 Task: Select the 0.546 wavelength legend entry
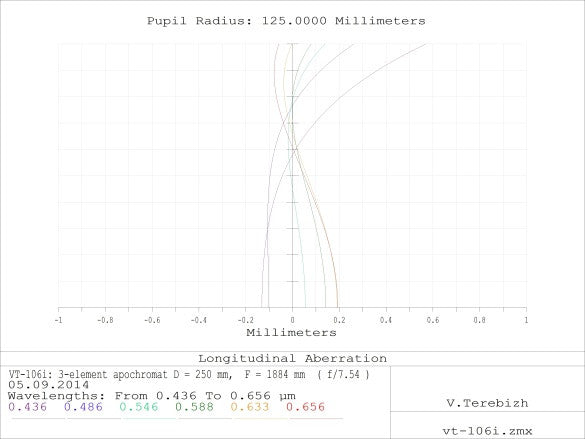tap(139, 407)
